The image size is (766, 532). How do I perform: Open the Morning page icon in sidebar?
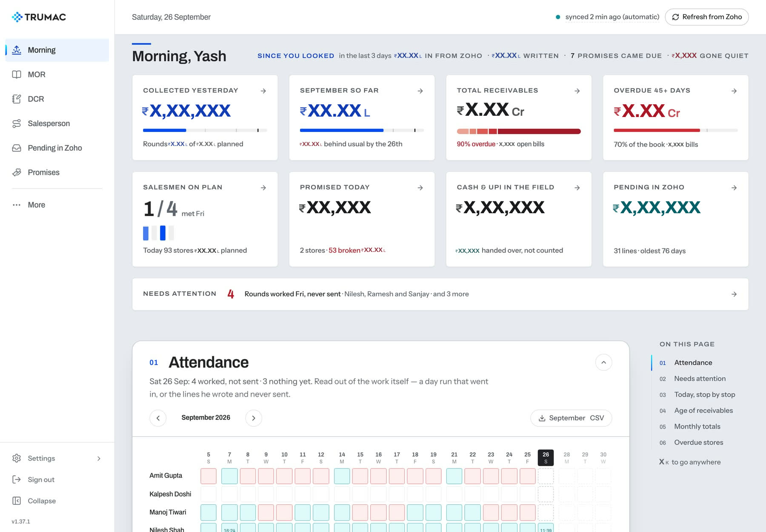(17, 50)
